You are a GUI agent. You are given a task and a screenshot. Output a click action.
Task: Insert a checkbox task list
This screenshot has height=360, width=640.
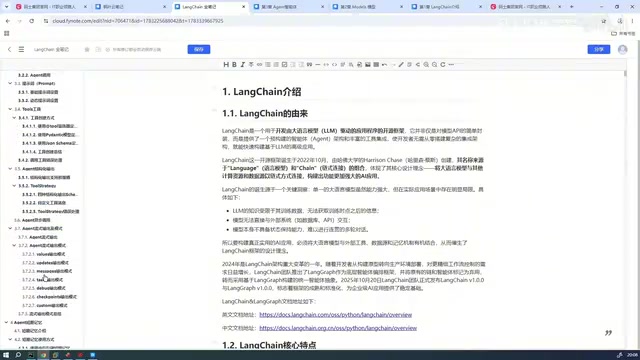pos(284,64)
